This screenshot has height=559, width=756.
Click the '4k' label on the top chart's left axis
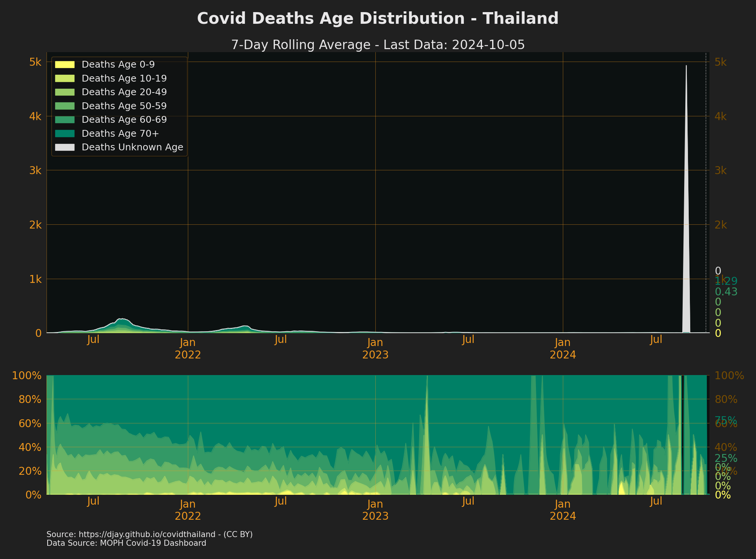click(x=35, y=116)
